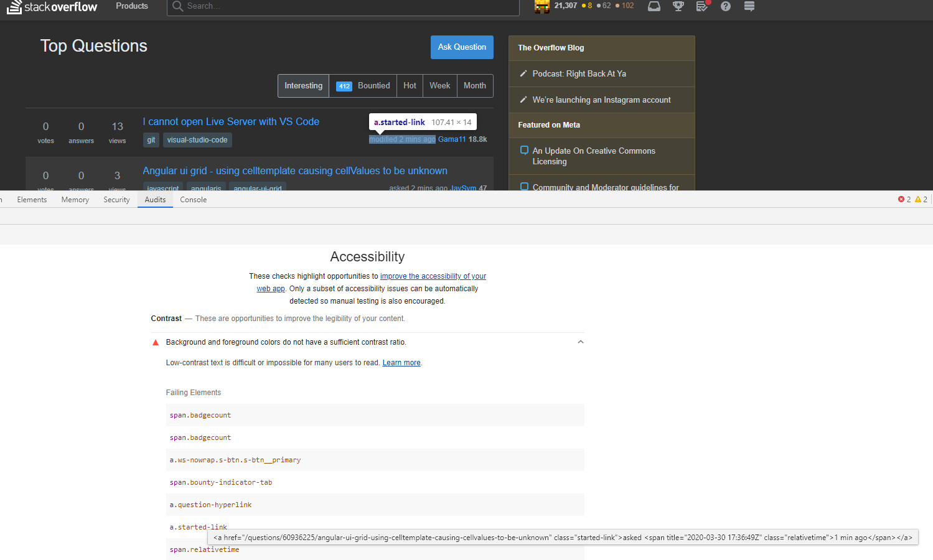Viewport: 933px width, 560px height.
Task: Select the Hot questions filter
Action: coord(410,86)
